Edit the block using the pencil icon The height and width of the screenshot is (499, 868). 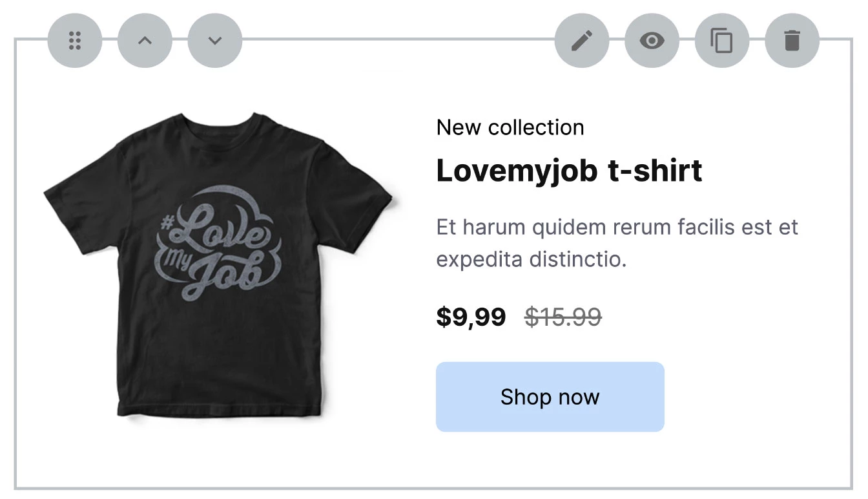(582, 41)
